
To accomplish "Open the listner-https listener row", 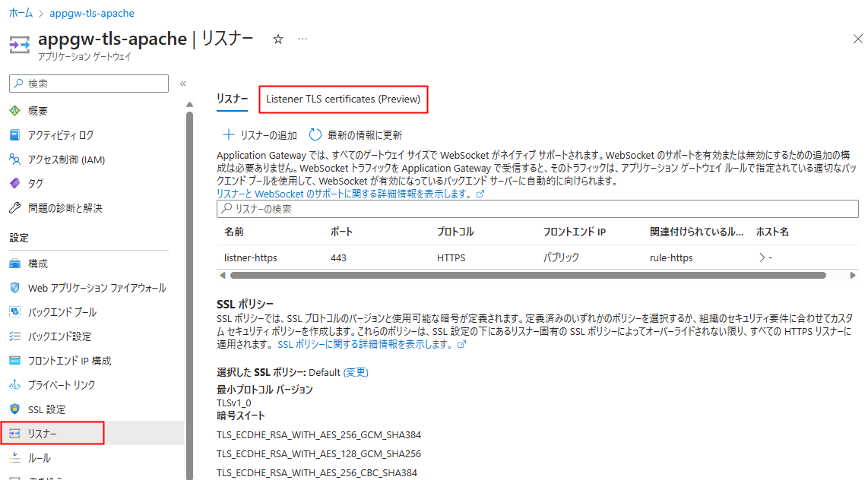I will (x=537, y=257).
